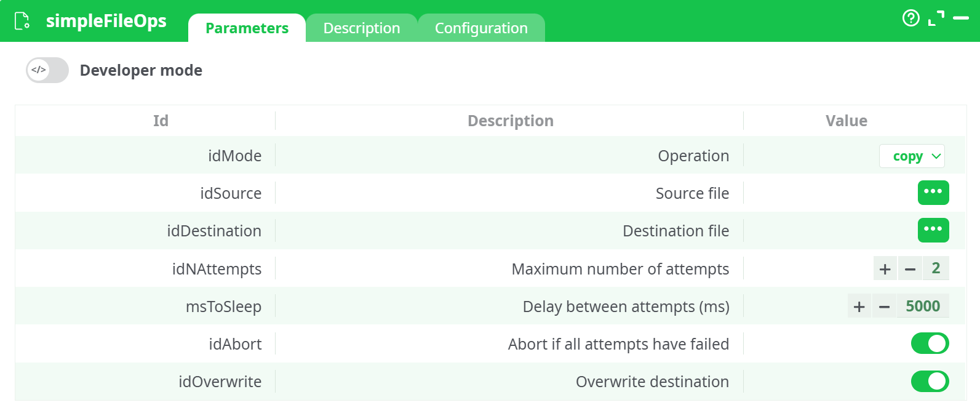Click the idNAttempts value field showing 2
This screenshot has width=980, height=413.
pos(936,268)
